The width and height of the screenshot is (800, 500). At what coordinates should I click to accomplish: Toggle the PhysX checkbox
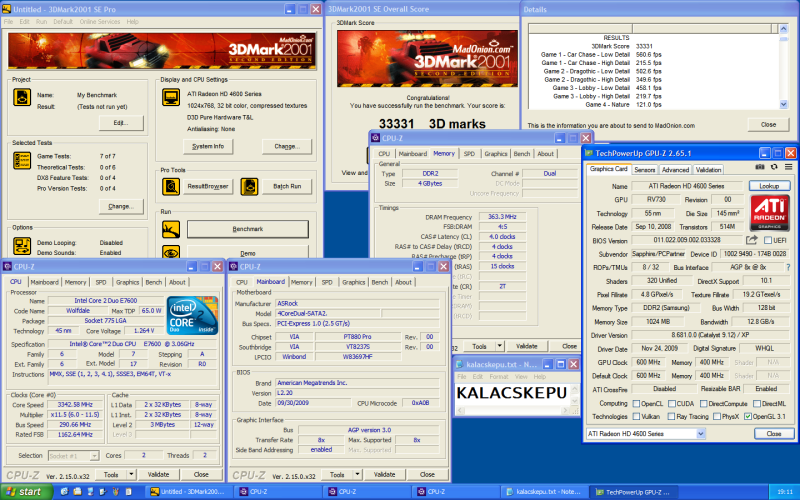tap(717, 416)
